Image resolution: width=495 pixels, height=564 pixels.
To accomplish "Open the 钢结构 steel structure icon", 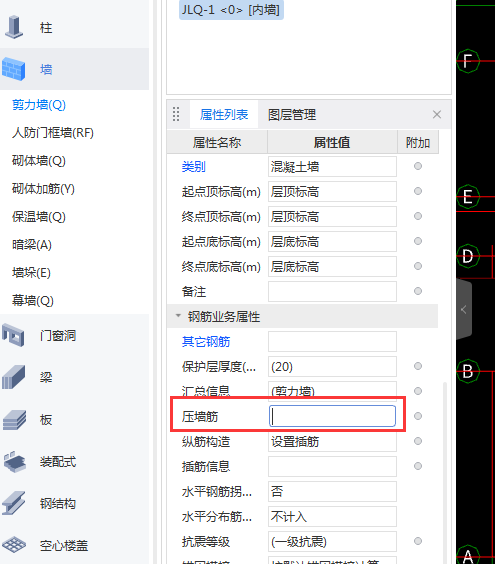I will point(14,503).
